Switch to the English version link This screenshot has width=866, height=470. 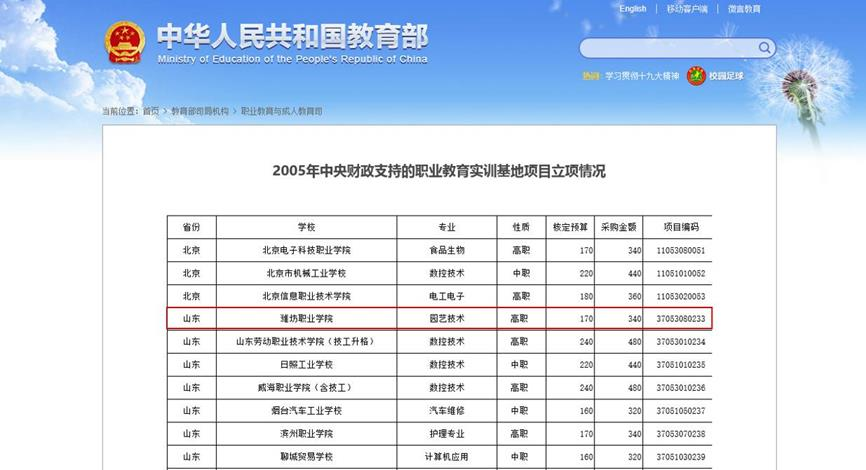pyautogui.click(x=632, y=9)
